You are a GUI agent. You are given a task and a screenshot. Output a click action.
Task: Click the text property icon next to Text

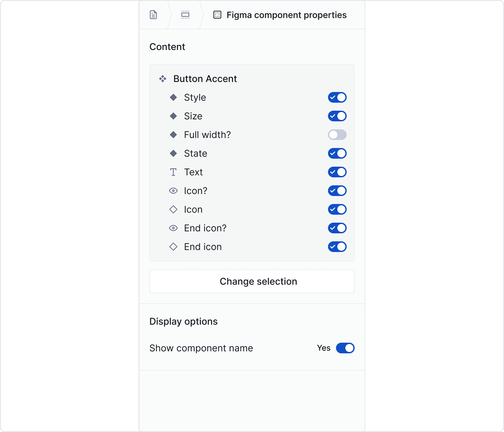coord(173,172)
